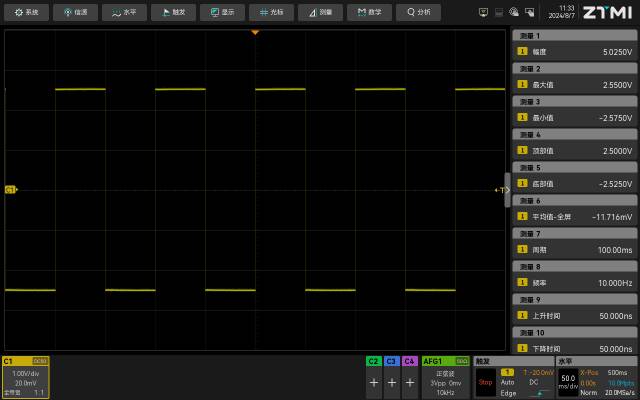Click the 11:33 date and time display
Image resolution: width=640 pixels, height=400 pixels.
pyautogui.click(x=562, y=12)
